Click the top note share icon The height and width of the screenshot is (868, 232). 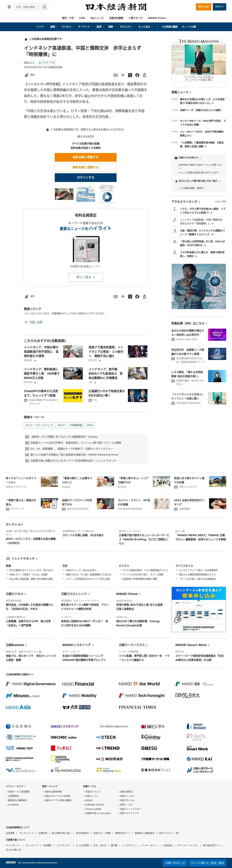click(123, 75)
